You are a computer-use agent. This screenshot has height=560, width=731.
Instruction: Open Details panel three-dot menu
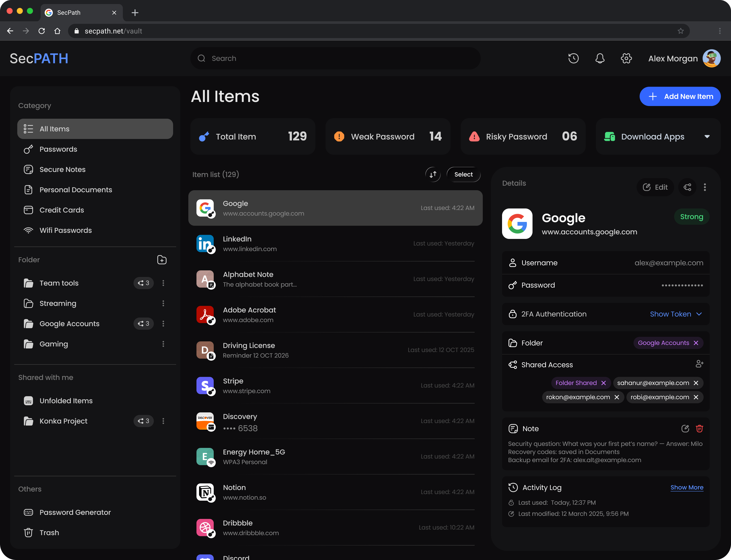pos(705,187)
